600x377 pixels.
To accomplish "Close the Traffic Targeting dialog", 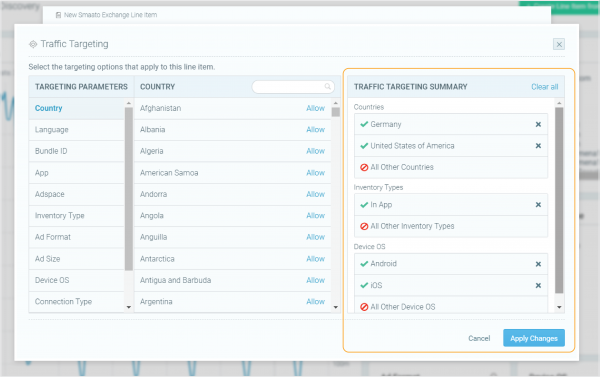I will tap(559, 44).
